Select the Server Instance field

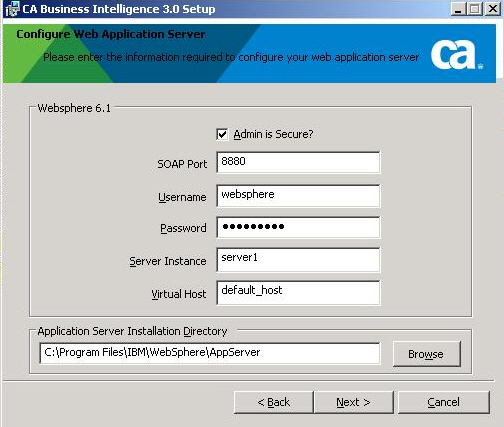coord(298,260)
